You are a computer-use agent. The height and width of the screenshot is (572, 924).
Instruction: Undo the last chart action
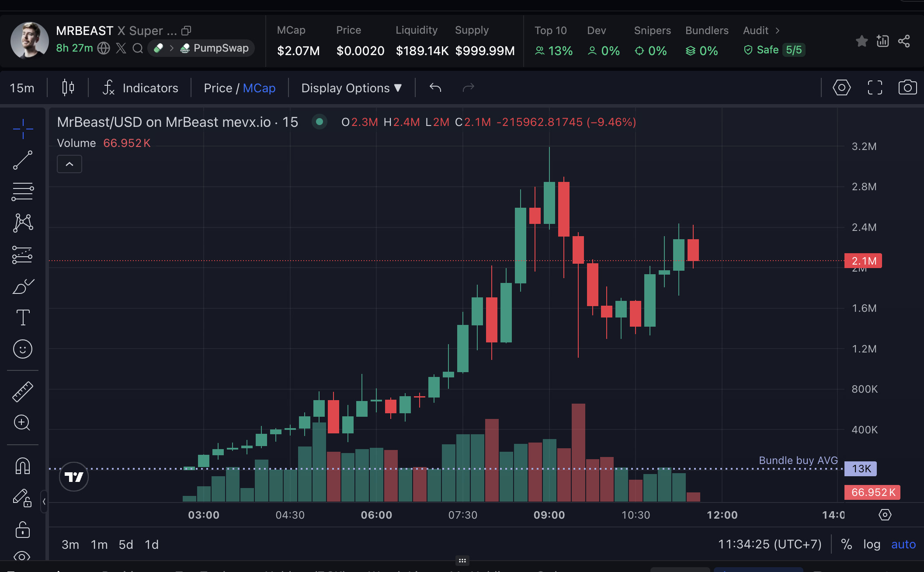tap(435, 88)
